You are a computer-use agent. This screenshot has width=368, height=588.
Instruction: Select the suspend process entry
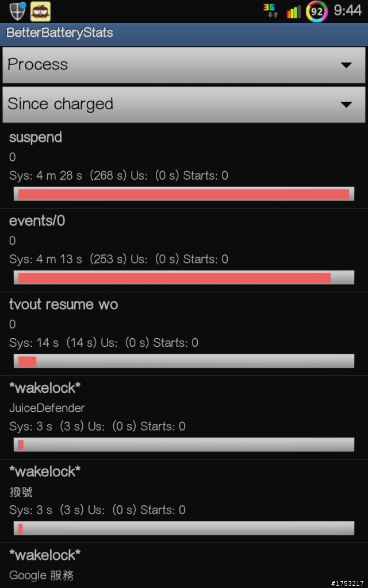[184, 166]
